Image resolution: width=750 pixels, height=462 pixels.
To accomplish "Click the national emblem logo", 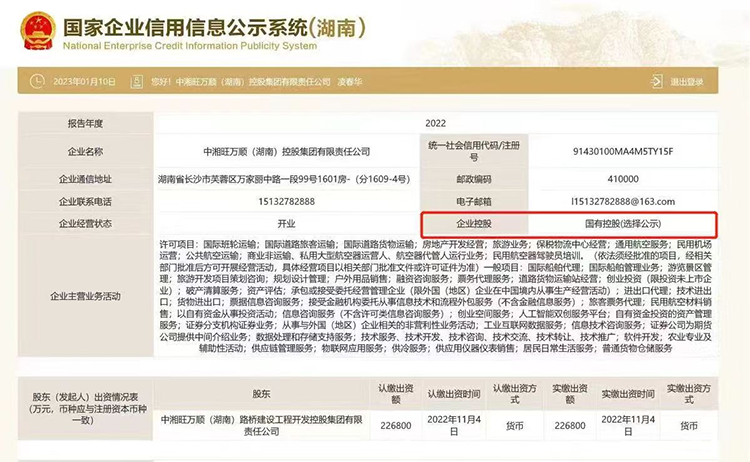I will pyautogui.click(x=38, y=31).
